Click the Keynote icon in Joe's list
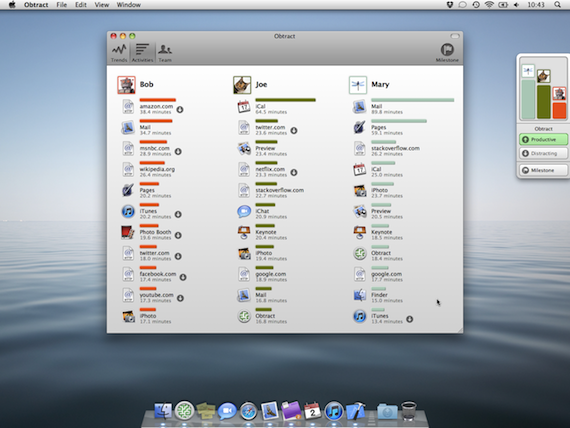570x428 pixels. pyautogui.click(x=244, y=232)
